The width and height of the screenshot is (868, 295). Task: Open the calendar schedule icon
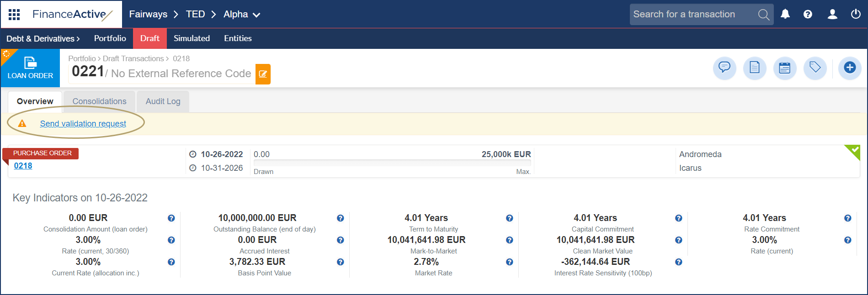coord(785,68)
